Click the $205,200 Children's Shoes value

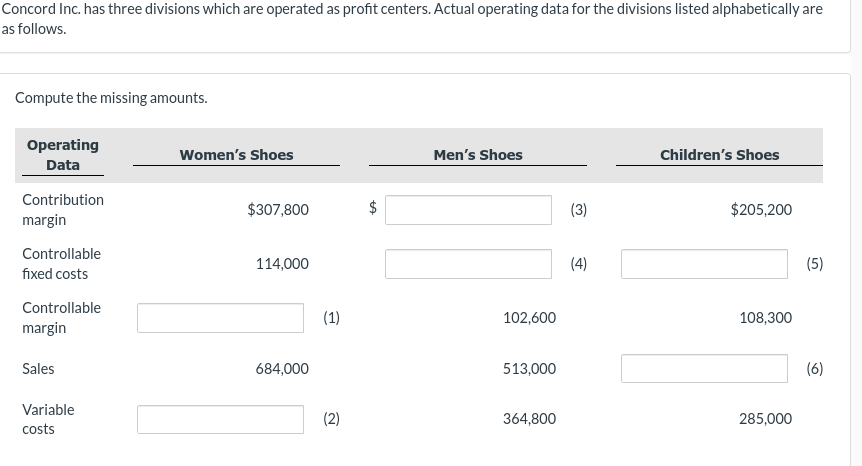[x=761, y=210]
